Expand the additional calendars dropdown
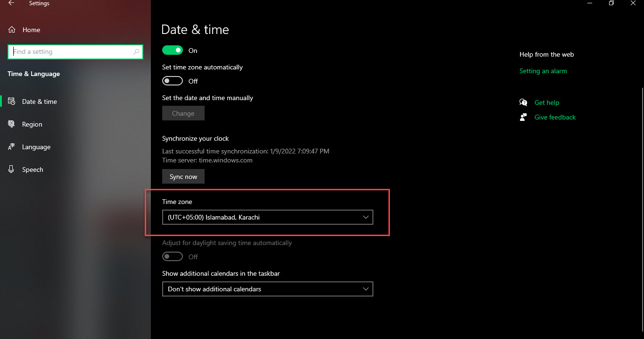The width and height of the screenshot is (644, 339). [x=267, y=289]
